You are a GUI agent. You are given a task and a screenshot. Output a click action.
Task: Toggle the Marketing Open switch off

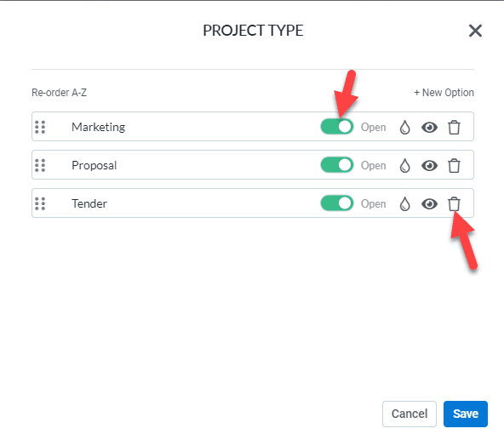click(x=337, y=127)
